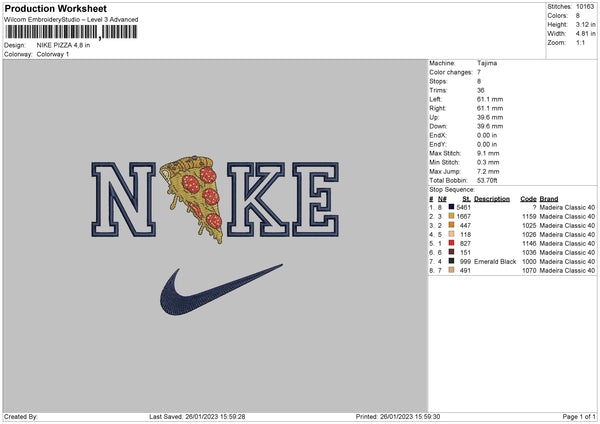This screenshot has height=424, width=600.
Task: Click the 'Stop Sequence:' heading
Action: click(452, 189)
